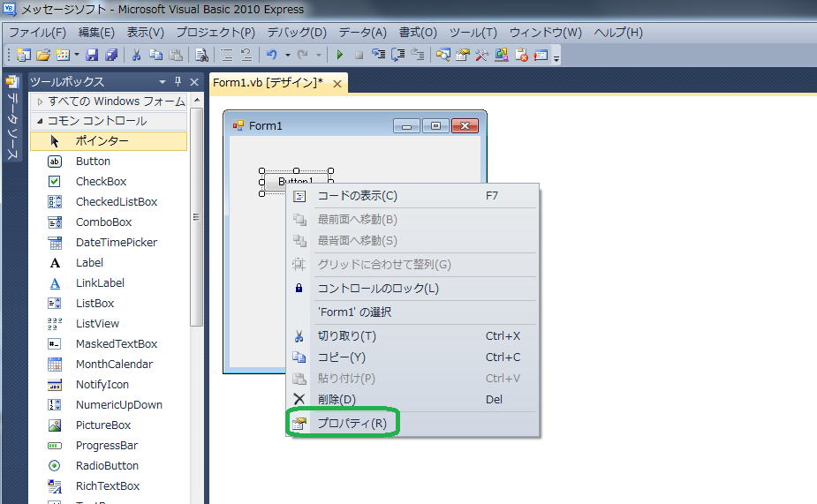Open the Undo history dropdown arrow
This screenshot has height=504, width=817.
(288, 55)
